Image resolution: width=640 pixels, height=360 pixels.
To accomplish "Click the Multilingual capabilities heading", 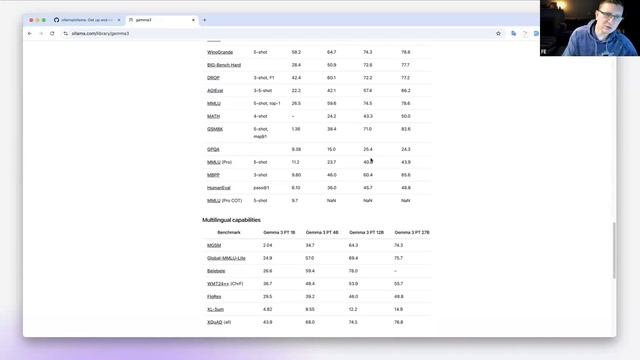I will click(231, 220).
